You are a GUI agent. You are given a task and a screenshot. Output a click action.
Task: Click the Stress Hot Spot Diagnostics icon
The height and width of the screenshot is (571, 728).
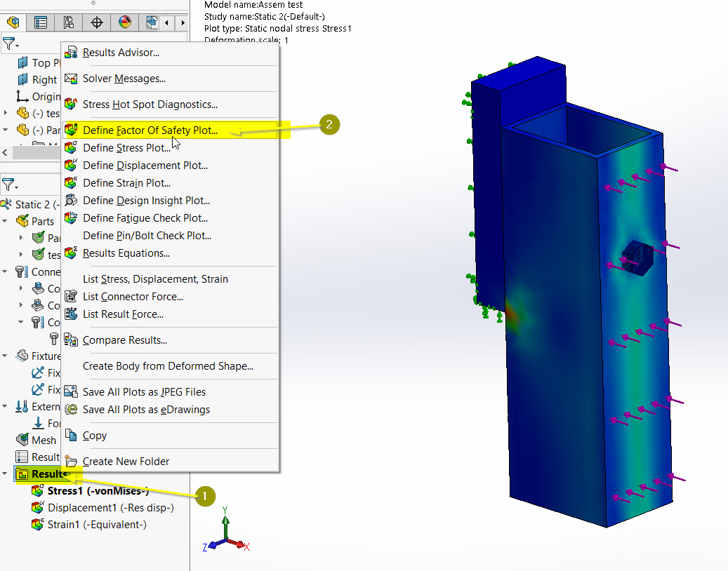[71, 104]
